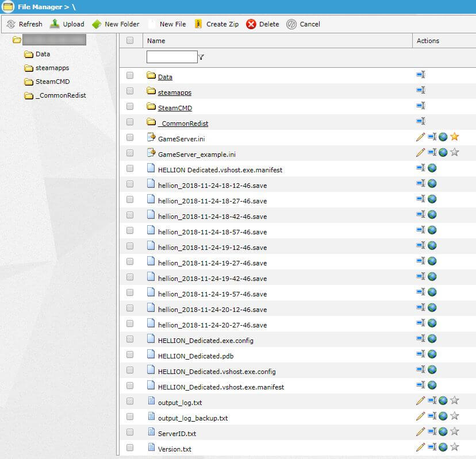Click the gray star icon for output_log.txt
Viewport: 476px width, 459px height.
coord(455,400)
